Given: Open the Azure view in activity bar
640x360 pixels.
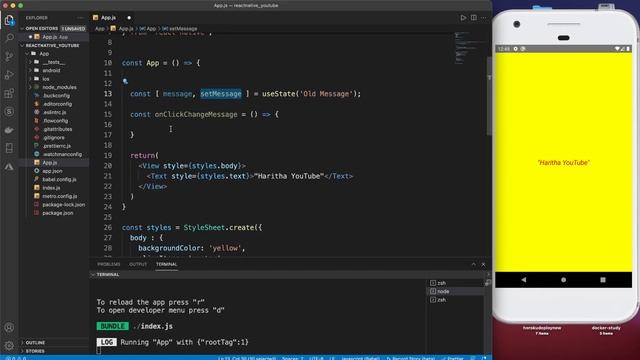Looking at the screenshot, I should point(9,167).
